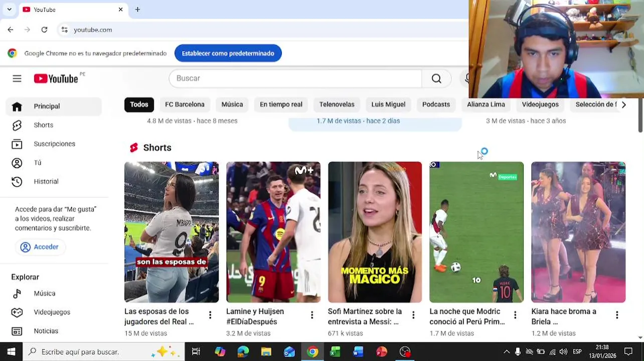Open Suscripciones in the sidebar
The height and width of the screenshot is (361, 644).
click(54, 144)
